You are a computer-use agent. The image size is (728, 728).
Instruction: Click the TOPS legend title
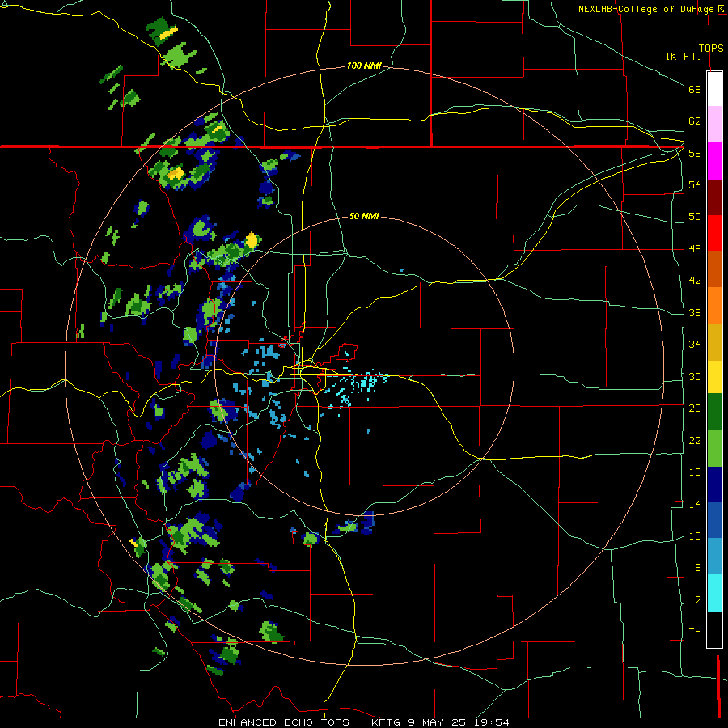711,48
